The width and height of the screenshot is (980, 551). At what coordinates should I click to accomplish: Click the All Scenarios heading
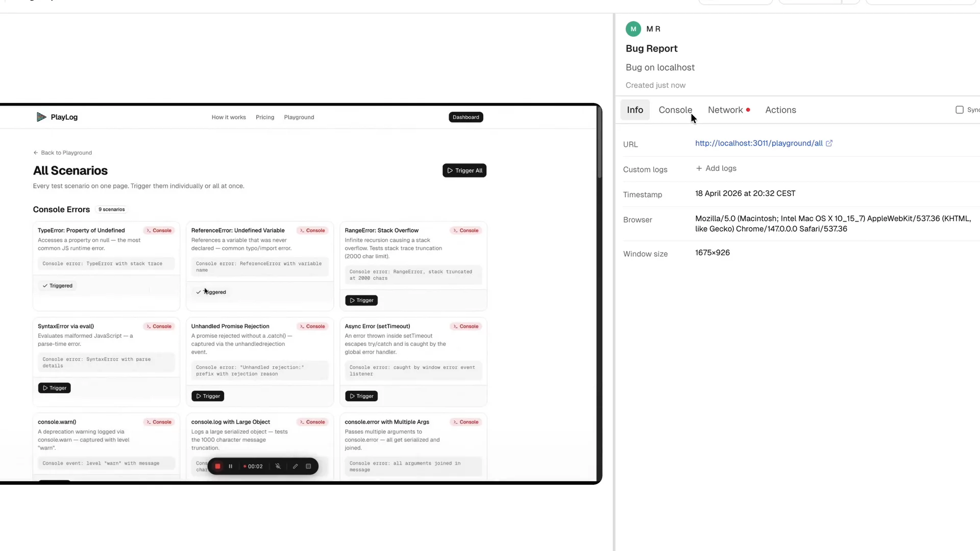click(70, 171)
